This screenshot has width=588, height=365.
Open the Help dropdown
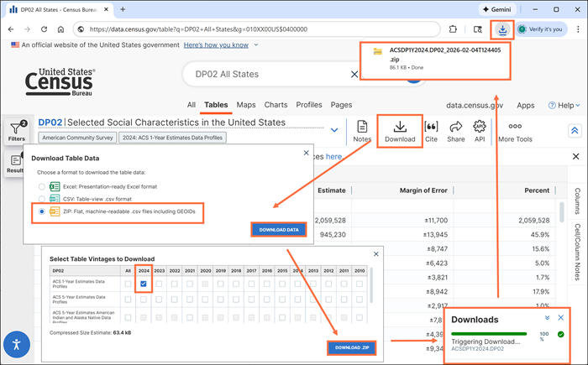[x=564, y=105]
